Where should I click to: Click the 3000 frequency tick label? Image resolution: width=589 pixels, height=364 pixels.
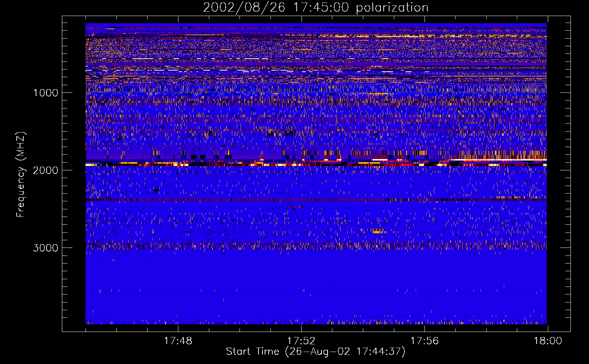[46, 248]
